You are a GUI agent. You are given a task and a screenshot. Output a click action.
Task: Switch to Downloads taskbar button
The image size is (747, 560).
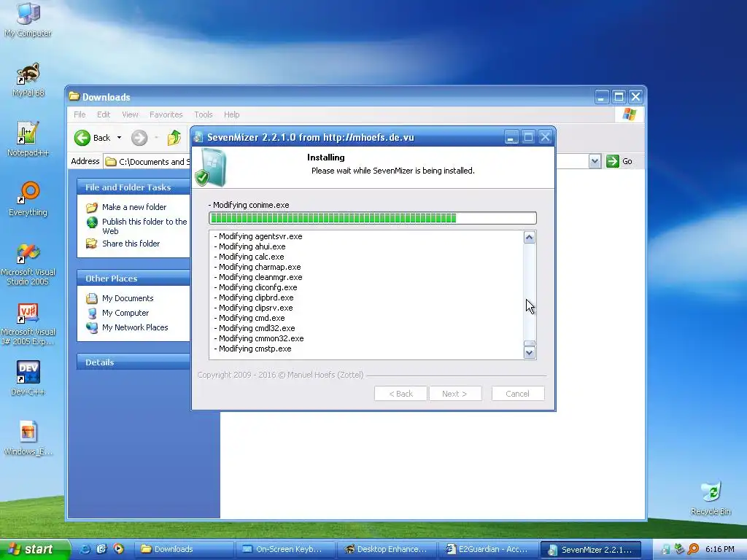(183, 549)
